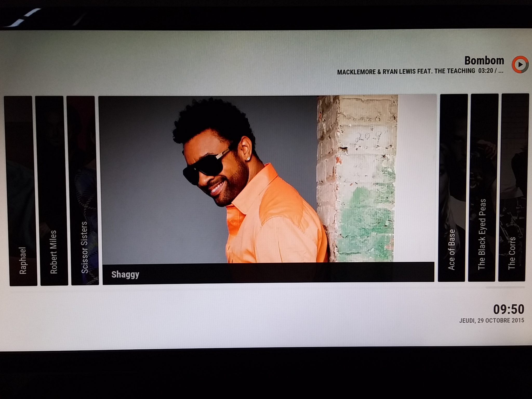Image resolution: width=532 pixels, height=399 pixels.
Task: Click the circular now-playing play icon
Action: point(520,64)
